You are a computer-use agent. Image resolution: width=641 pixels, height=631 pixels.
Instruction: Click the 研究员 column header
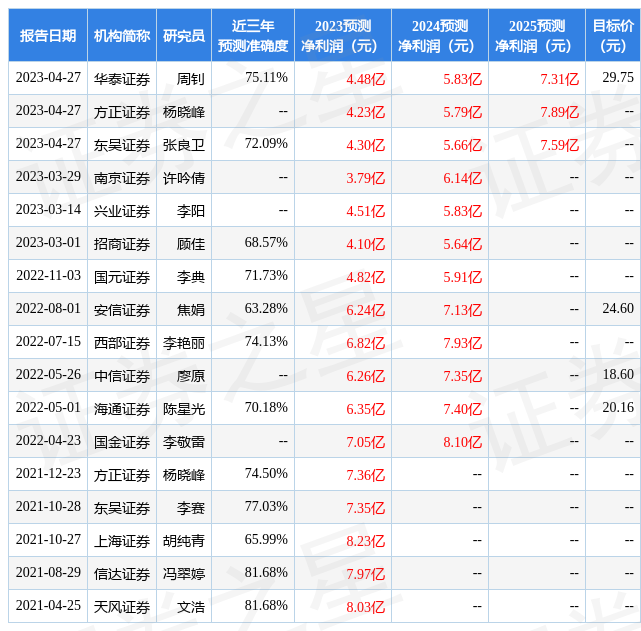[x=184, y=35]
